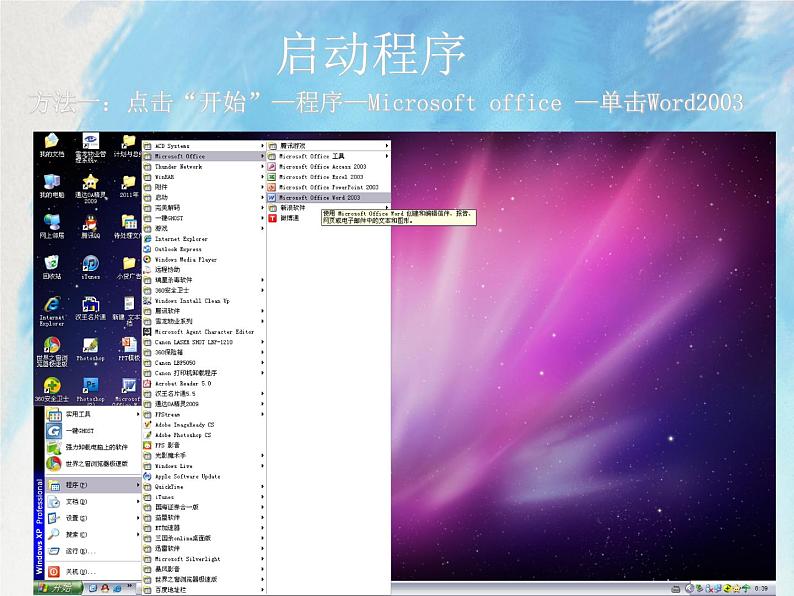
Task: Open Microsoft Office Excel 2003 entry
Action: tap(329, 177)
